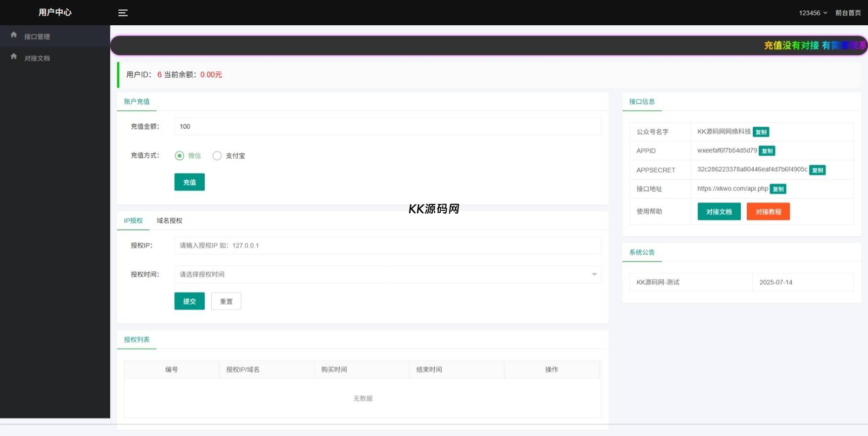Screen dimensions: 868x436
Task: Go to 前台首页 link
Action: (848, 13)
